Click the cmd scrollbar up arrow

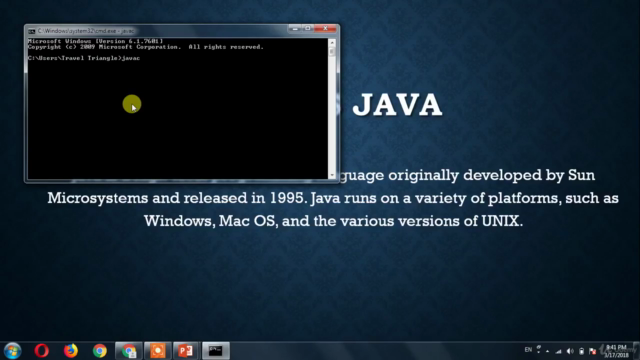click(x=332, y=42)
